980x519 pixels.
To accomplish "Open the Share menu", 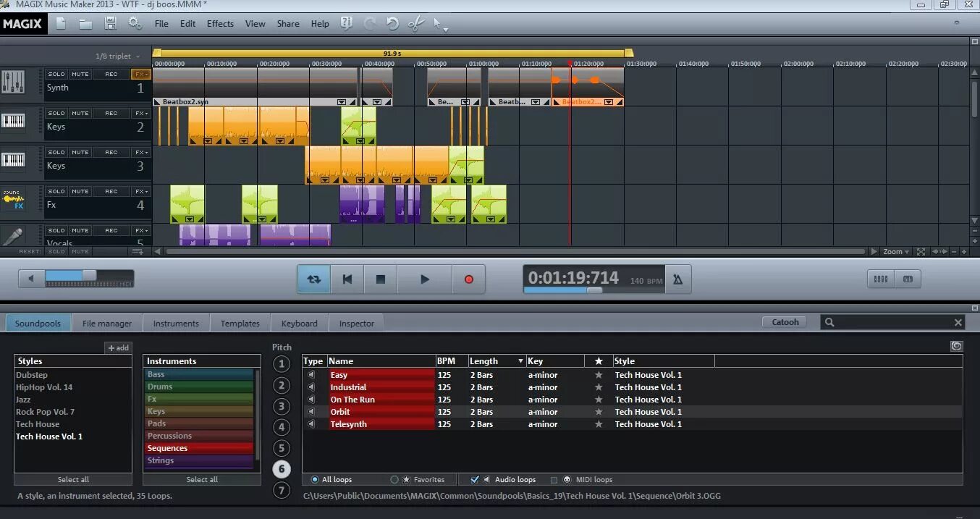I will [288, 23].
